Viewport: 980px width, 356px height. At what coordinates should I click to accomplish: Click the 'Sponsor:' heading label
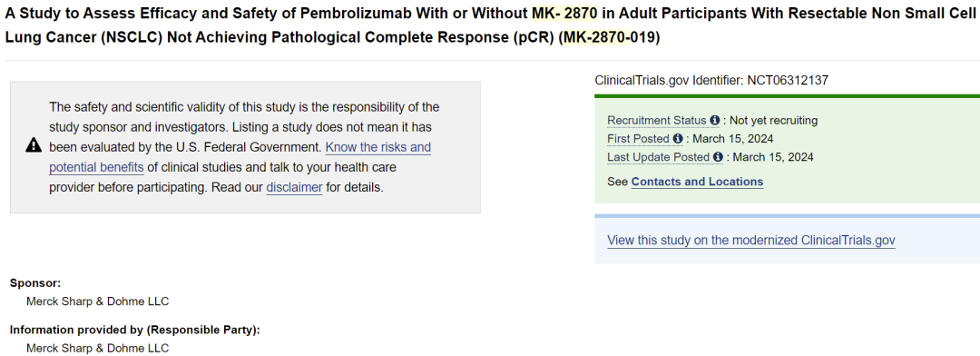[x=35, y=282]
